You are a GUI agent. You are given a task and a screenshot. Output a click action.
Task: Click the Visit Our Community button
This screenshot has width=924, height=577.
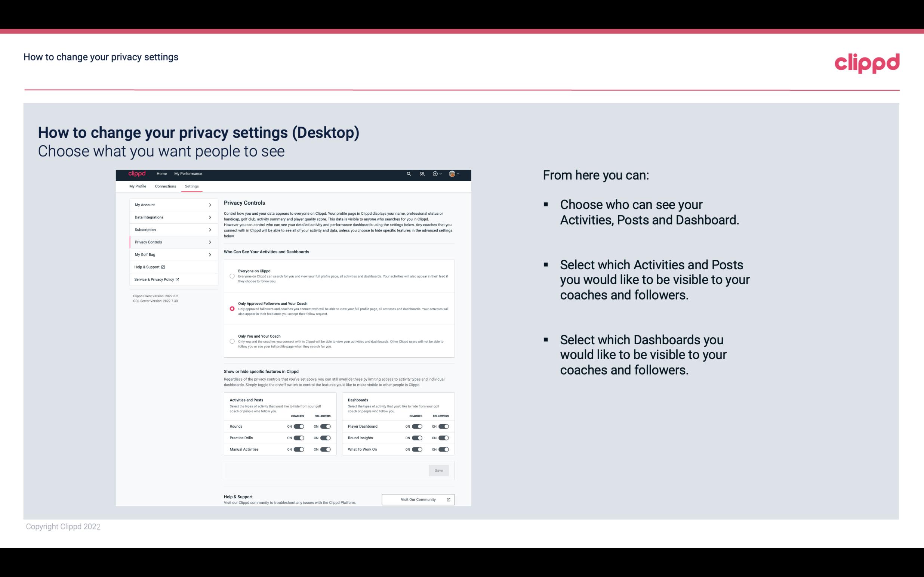(x=417, y=499)
